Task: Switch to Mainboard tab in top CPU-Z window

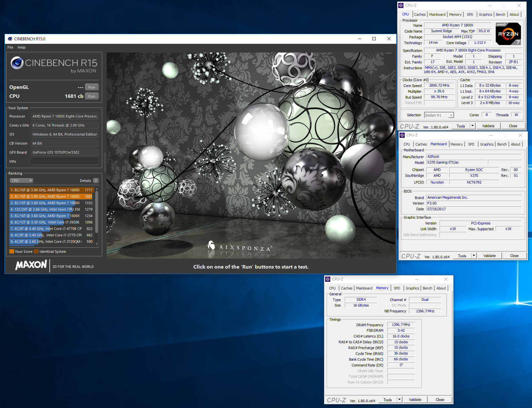Action: (437, 14)
